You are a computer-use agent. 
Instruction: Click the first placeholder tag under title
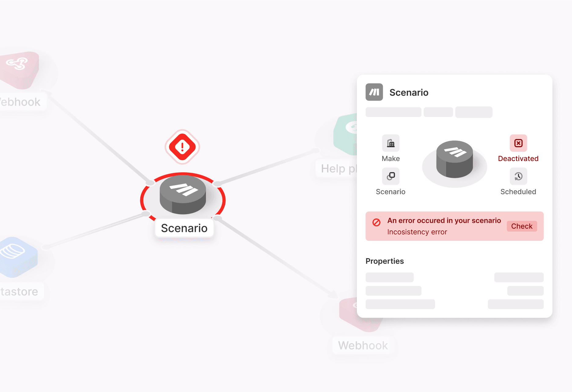click(x=393, y=112)
